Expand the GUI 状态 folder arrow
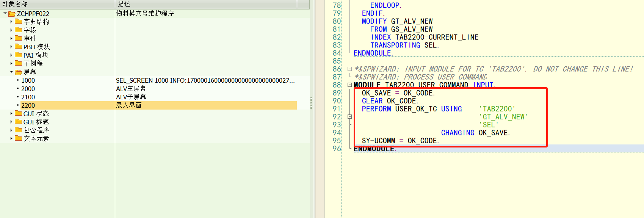 pyautogui.click(x=11, y=113)
